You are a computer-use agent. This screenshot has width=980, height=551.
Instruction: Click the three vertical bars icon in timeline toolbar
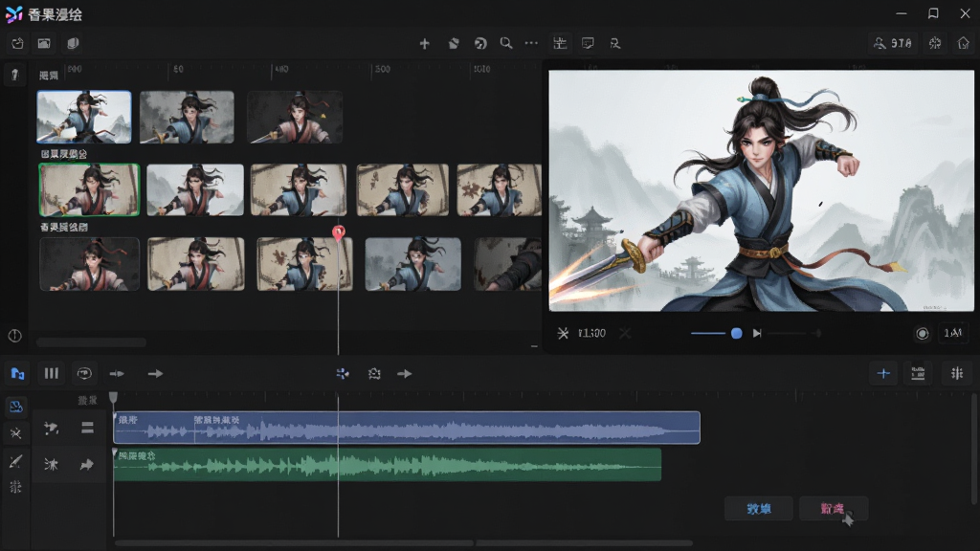(x=52, y=374)
